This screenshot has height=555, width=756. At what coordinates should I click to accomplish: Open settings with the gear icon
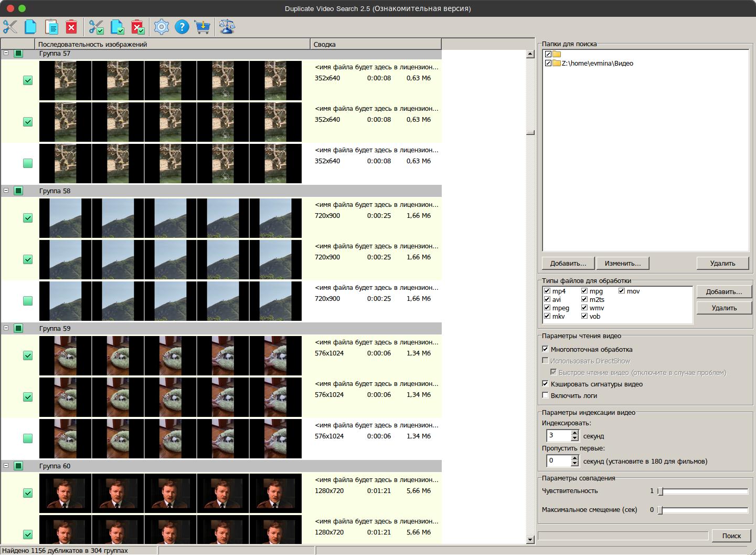[x=162, y=27]
